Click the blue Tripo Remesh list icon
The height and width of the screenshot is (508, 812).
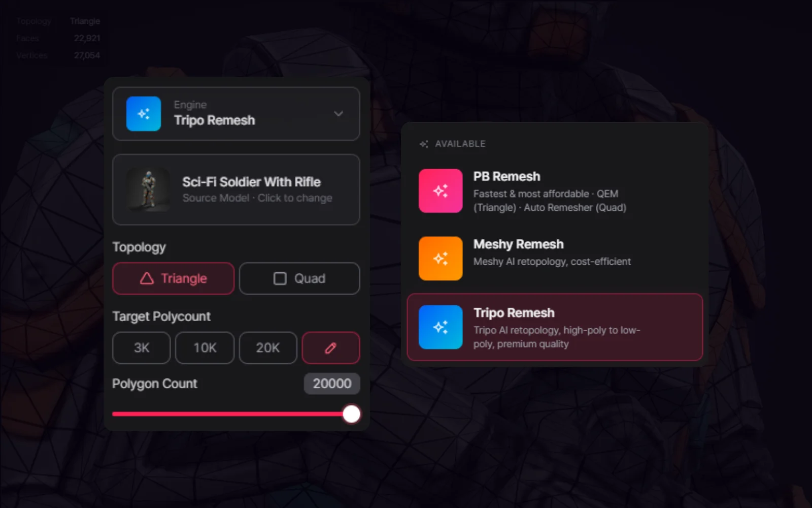tap(441, 327)
